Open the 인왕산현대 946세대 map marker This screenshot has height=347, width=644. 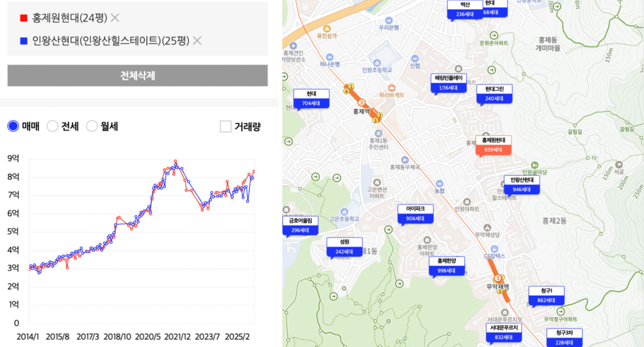(x=522, y=185)
